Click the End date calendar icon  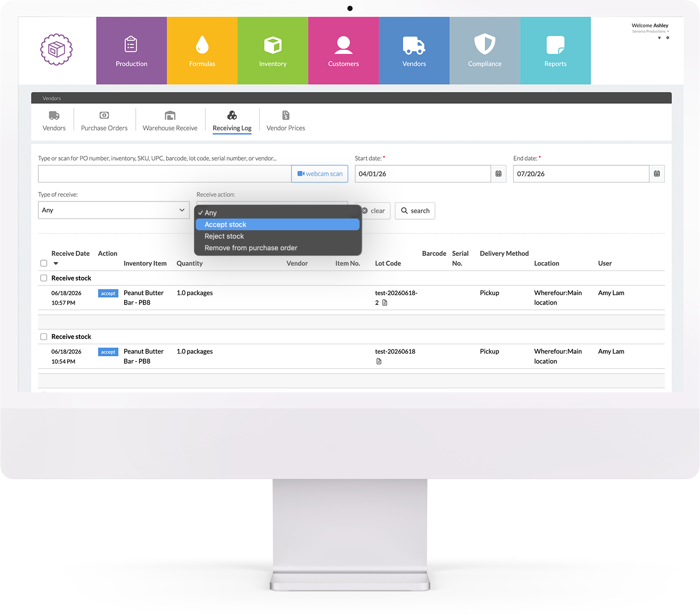tap(657, 174)
